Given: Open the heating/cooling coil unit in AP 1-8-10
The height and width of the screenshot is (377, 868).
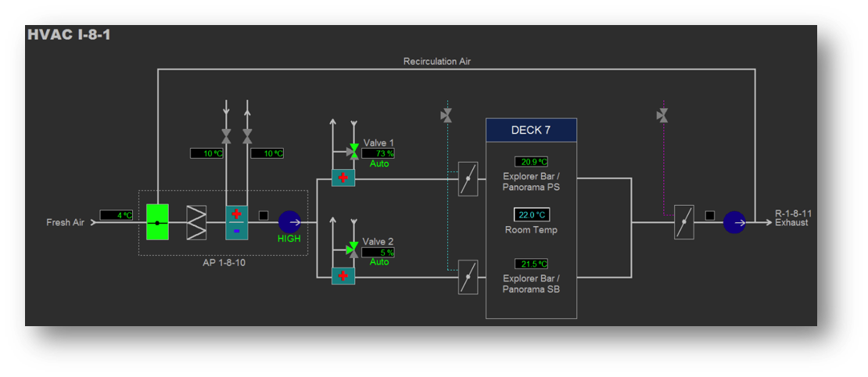Looking at the screenshot, I should 236,223.
